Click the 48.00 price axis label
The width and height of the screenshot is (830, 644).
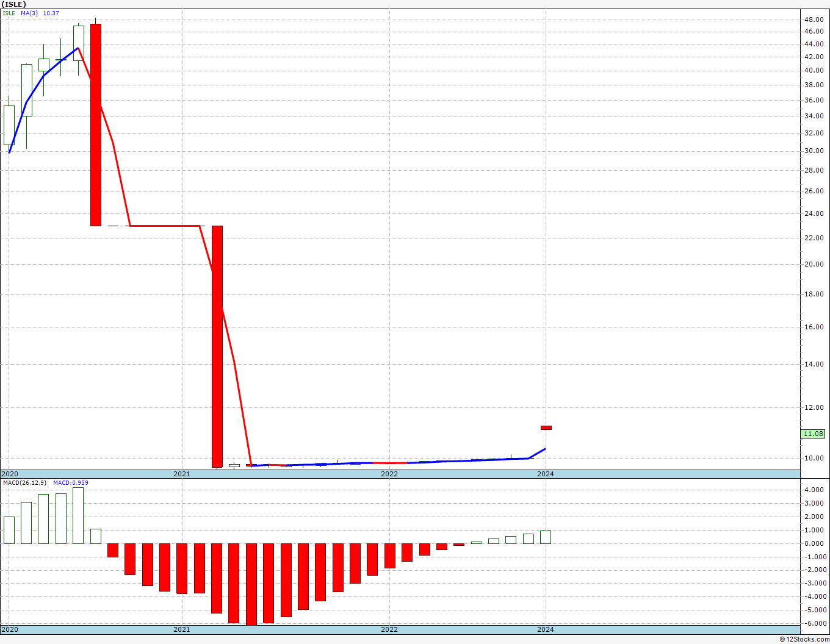[x=814, y=19]
